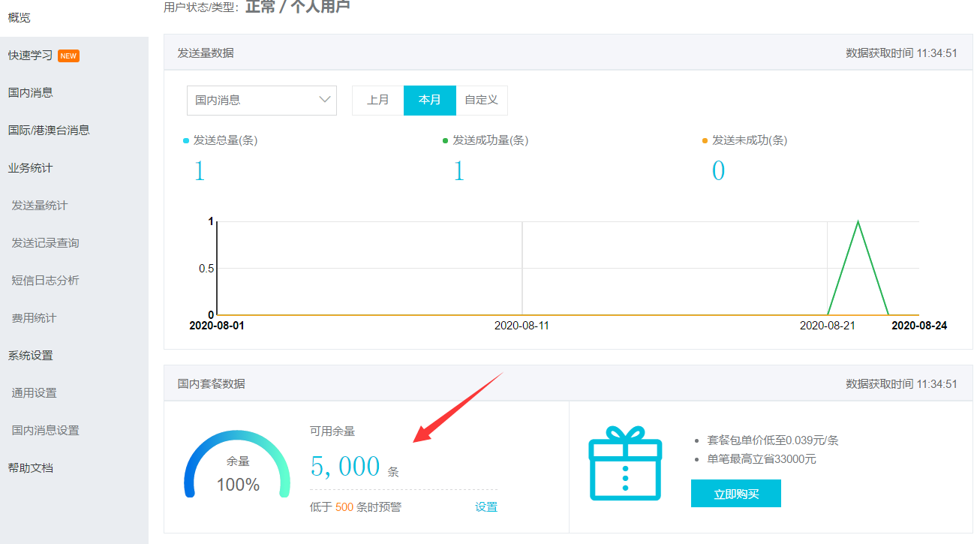This screenshot has width=980, height=544.
Task: Open 通用设置 in the sidebar
Action: pos(34,393)
